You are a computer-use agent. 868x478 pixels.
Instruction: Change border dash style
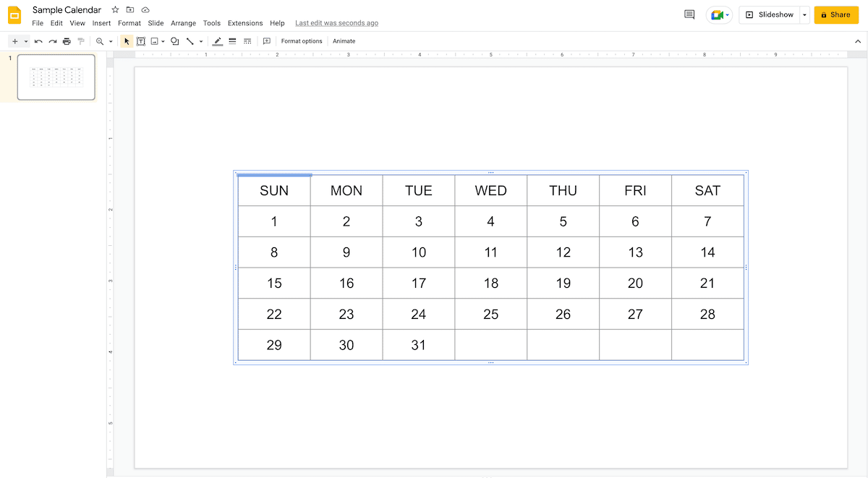247,41
